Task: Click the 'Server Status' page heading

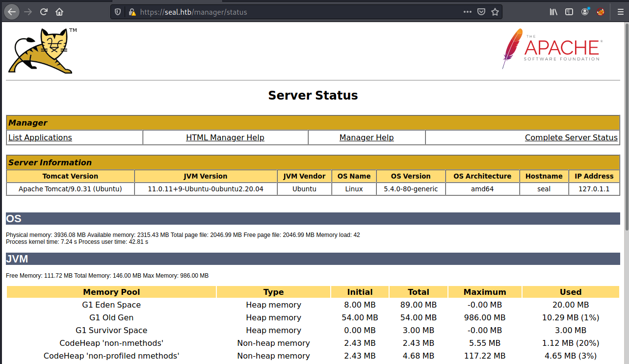Action: (313, 95)
